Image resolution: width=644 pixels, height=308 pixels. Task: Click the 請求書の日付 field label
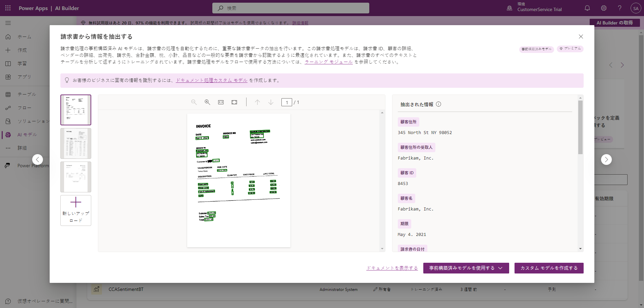tap(412, 249)
